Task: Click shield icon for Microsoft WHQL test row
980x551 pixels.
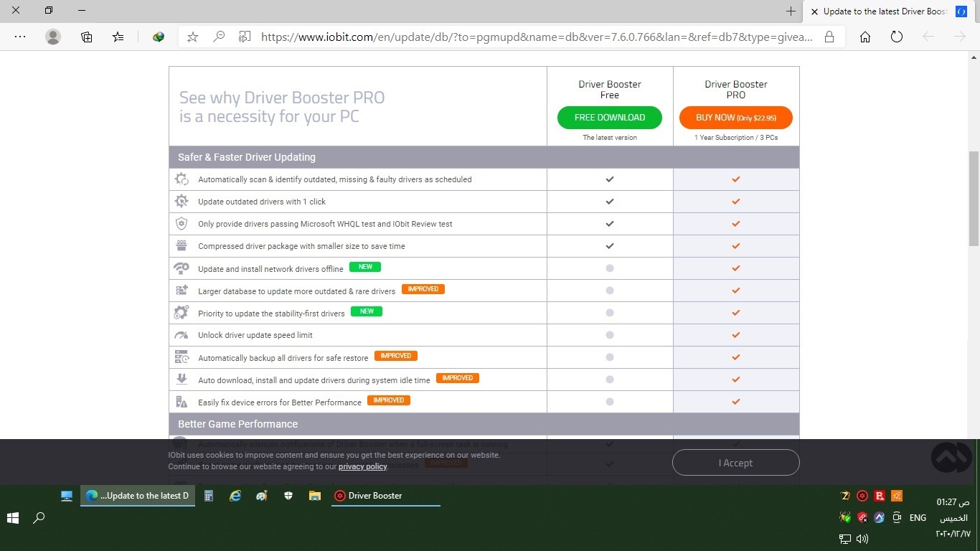Action: [x=182, y=224]
